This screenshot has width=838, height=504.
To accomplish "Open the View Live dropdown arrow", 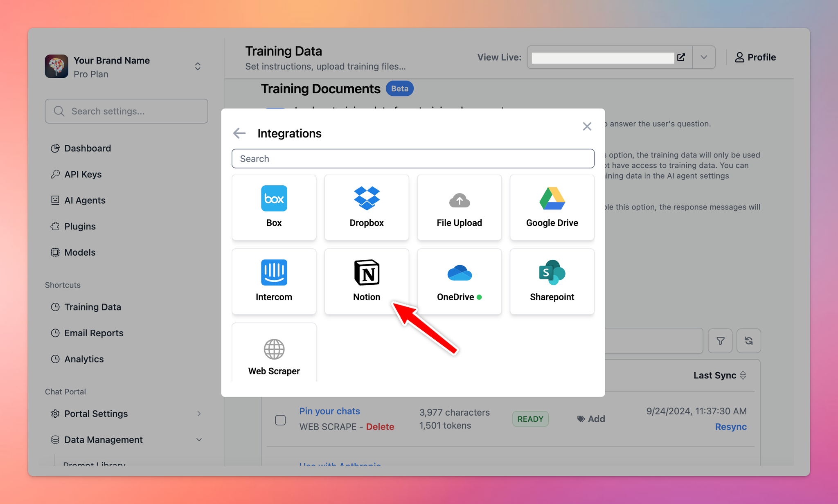I will coord(704,57).
